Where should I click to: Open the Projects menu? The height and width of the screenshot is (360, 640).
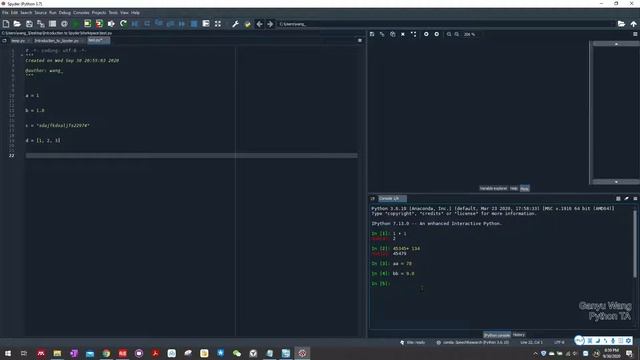tap(99, 13)
